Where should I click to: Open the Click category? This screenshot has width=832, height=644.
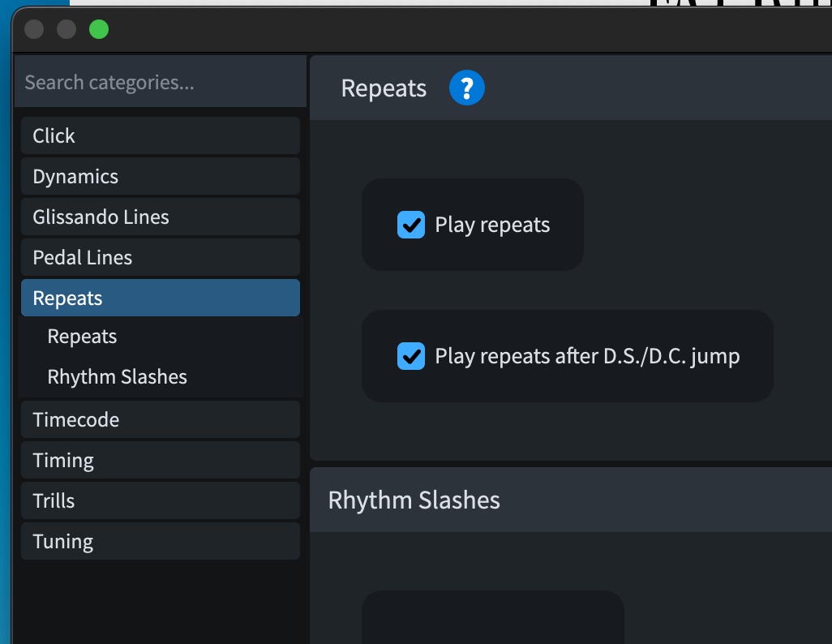pyautogui.click(x=160, y=136)
